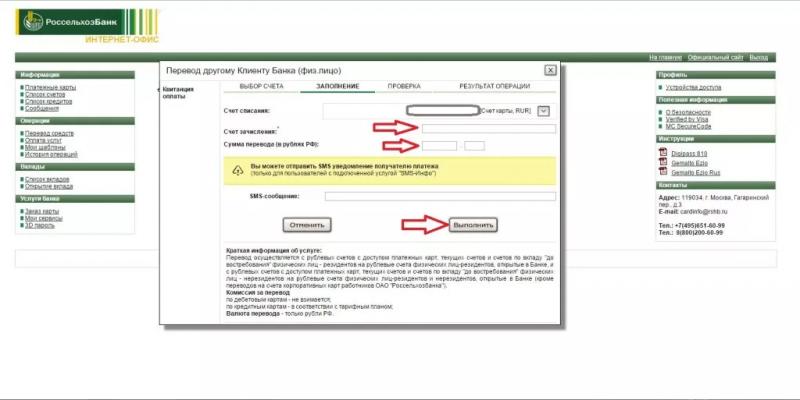800x400 pixels.
Task: Click the Gemalto Ezio Rus PDF icon
Action: 662,172
